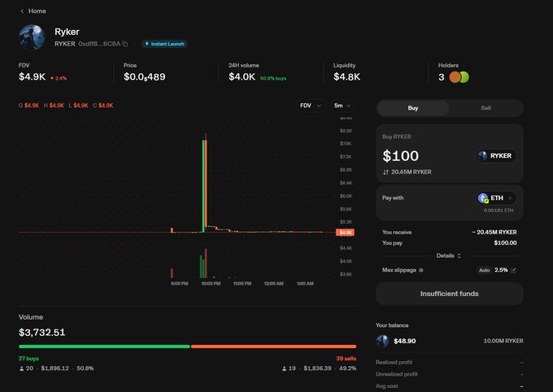Click the red sells volume bar
The height and width of the screenshot is (392, 553).
click(274, 346)
